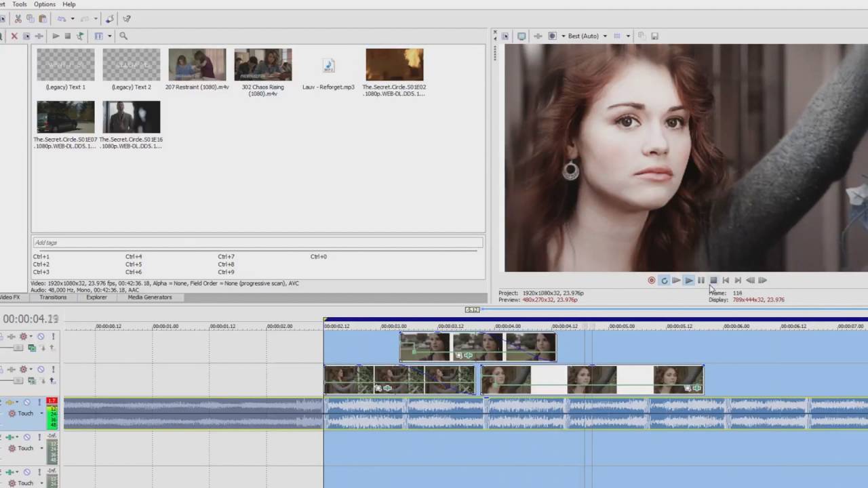
Task: Click the Copy icon in the main toolbar
Action: [31, 18]
